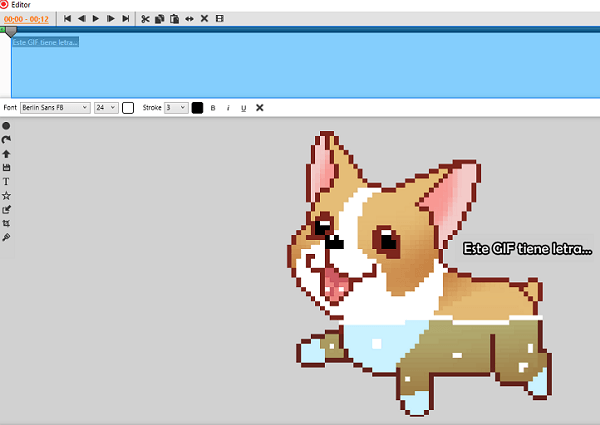Image resolution: width=600 pixels, height=425 pixels.
Task: Toggle underline text formatting
Action: [243, 108]
